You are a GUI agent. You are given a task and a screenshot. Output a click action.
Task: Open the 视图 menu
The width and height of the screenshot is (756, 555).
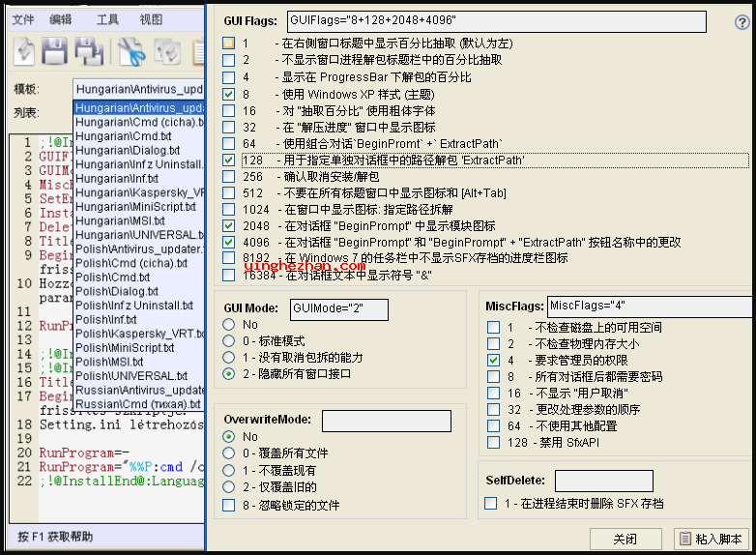coord(151,19)
